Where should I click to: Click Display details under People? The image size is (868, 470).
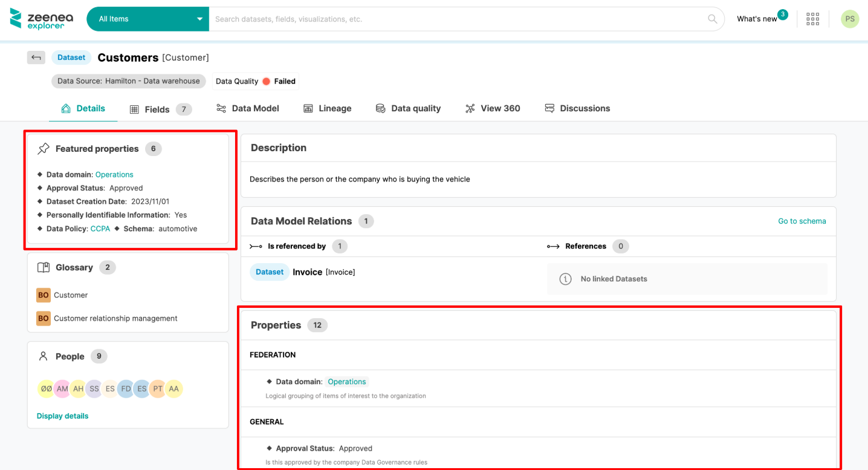pos(62,416)
